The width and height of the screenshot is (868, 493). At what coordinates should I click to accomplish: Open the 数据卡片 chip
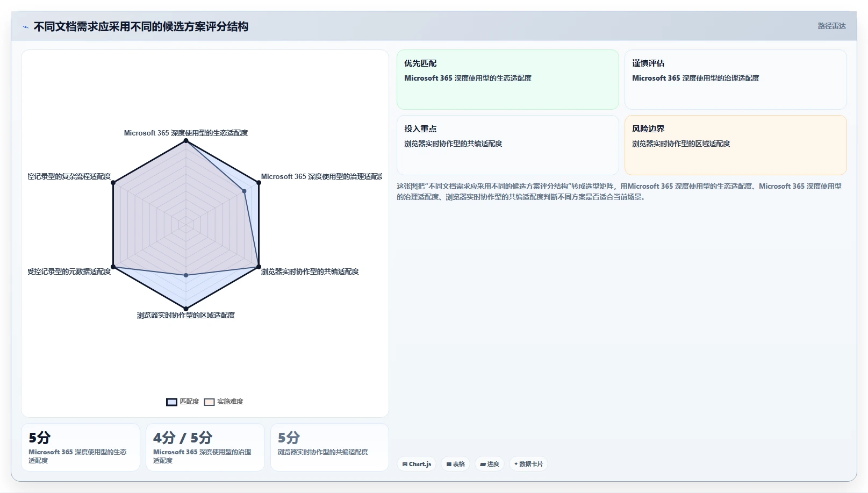528,464
